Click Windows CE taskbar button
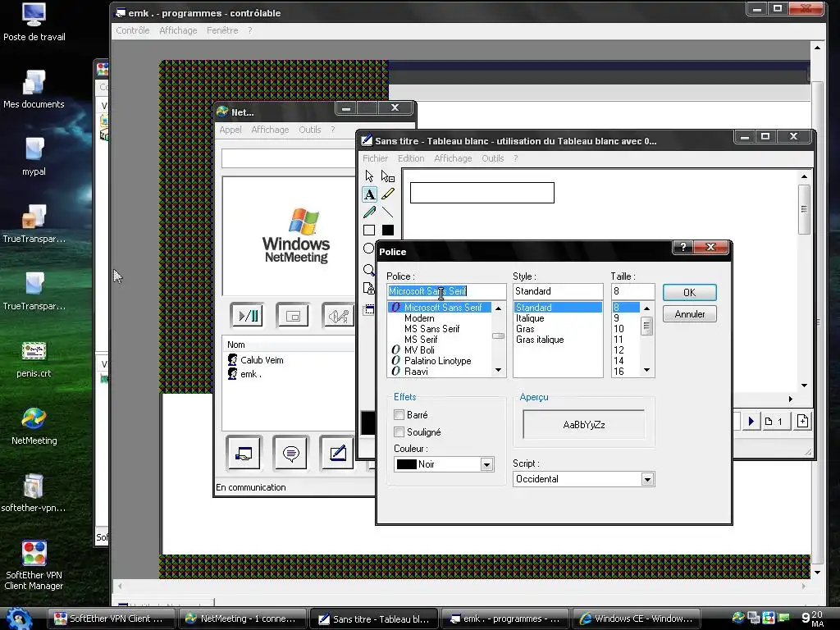 636,619
